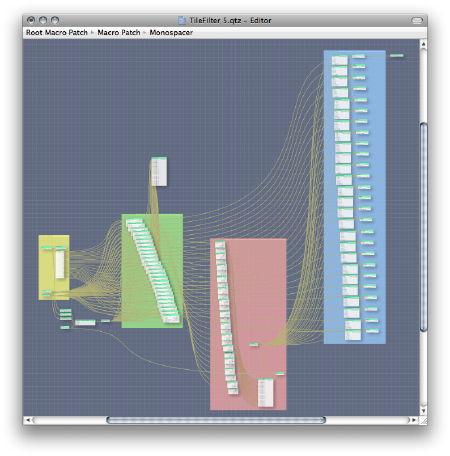Open the Macro Patch breadcrumb level
Screen dimensions: 450x456
[119, 32]
